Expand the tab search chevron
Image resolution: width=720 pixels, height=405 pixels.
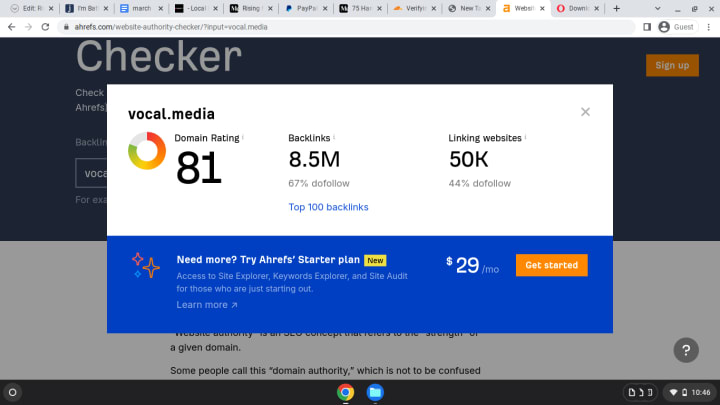[658, 8]
